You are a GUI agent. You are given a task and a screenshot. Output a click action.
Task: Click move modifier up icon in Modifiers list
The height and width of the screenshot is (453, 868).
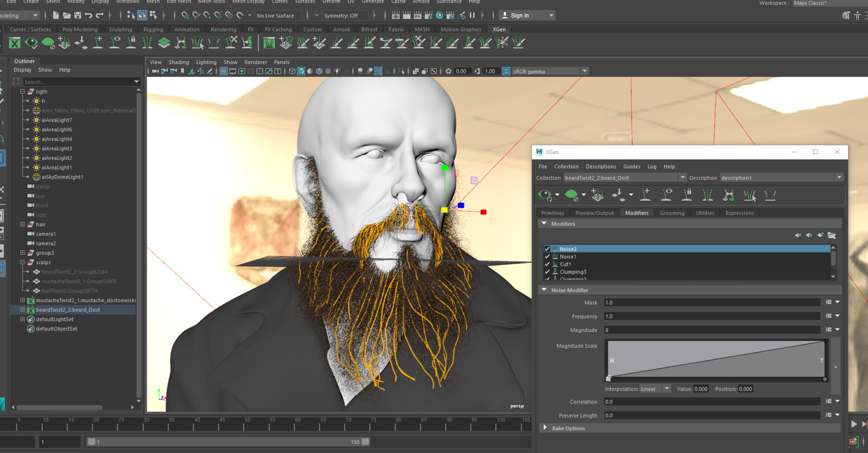pyautogui.click(x=797, y=235)
